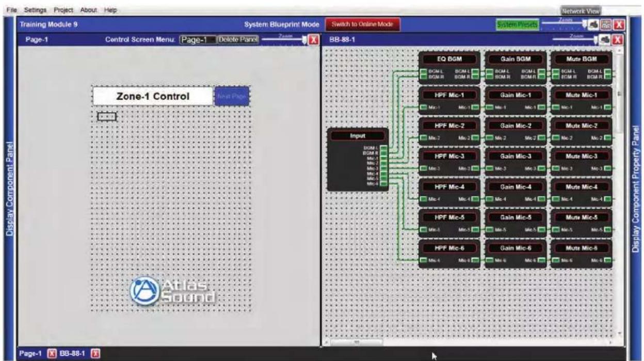Expand the Display Component Property Panel sidebar
The width and height of the screenshot is (644, 361).
[x=635, y=189]
